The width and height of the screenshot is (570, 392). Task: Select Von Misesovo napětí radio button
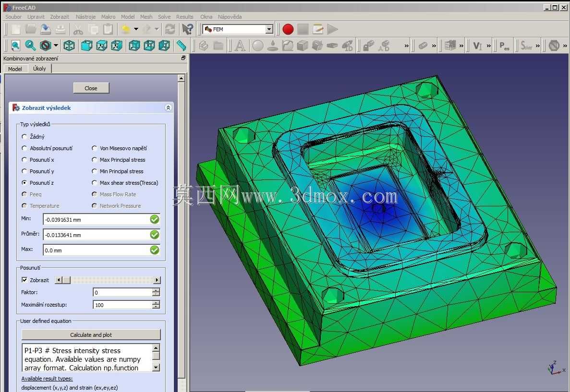[120, 148]
